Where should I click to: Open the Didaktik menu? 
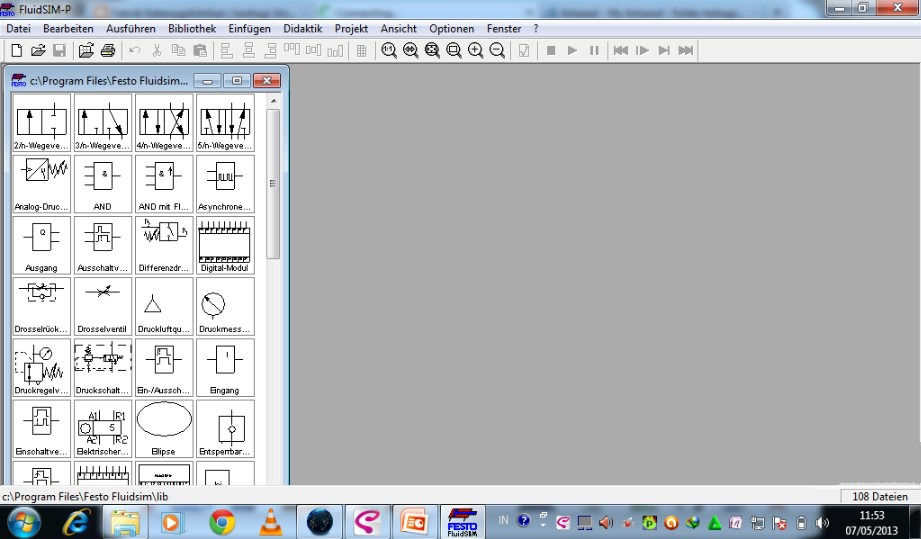302,28
